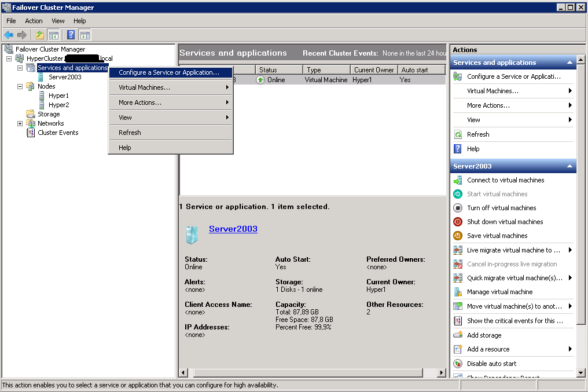This screenshot has height=392, width=588.
Task: Click the Refresh icon in Actions pane
Action: 457,134
